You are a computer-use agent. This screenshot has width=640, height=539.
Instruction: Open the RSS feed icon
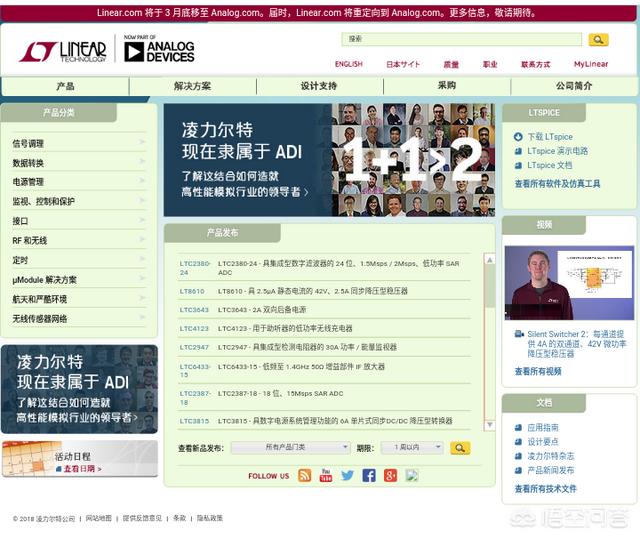pyautogui.click(x=304, y=475)
